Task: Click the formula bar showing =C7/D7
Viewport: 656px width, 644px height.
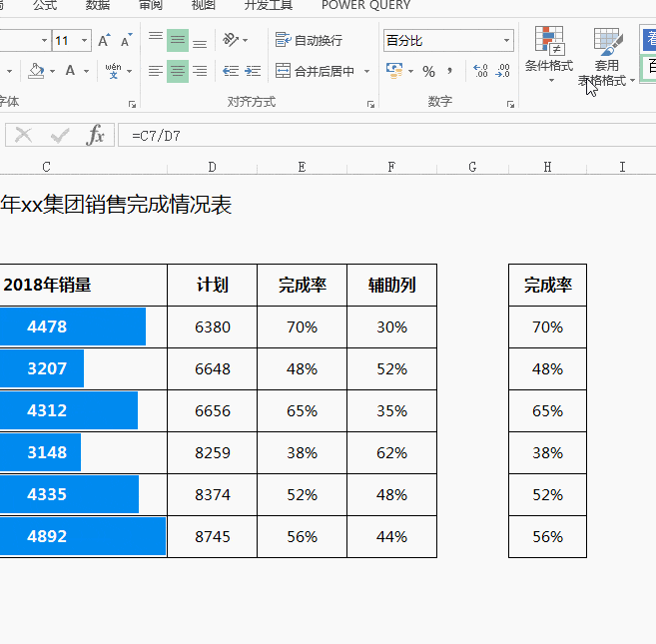Action: click(x=387, y=135)
